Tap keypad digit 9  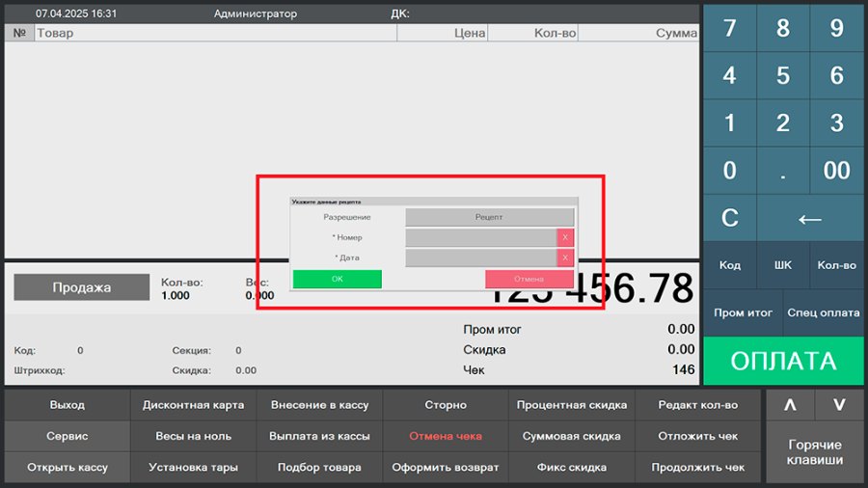tap(836, 28)
